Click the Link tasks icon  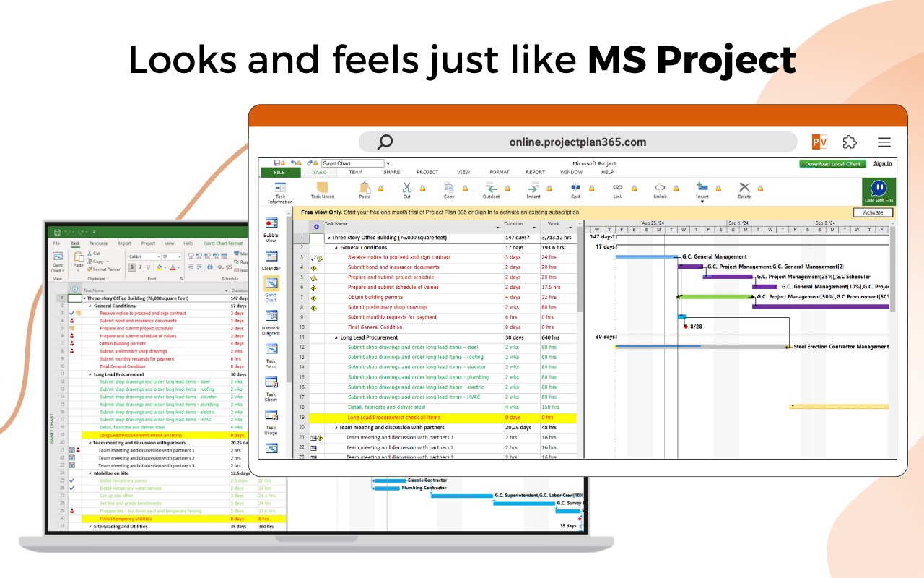click(x=617, y=188)
